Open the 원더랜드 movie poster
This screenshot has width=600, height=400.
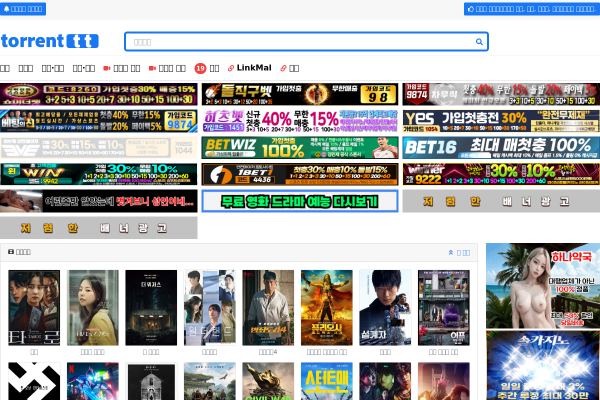coord(210,308)
